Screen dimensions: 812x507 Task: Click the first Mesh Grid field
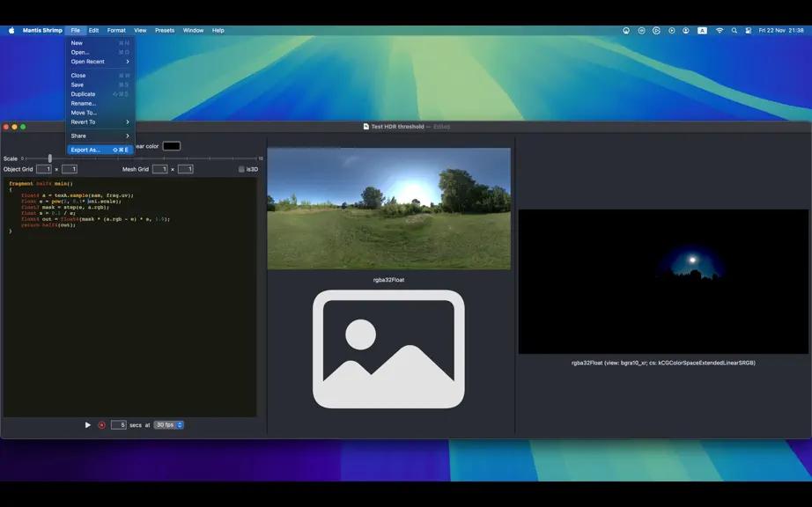pos(160,169)
